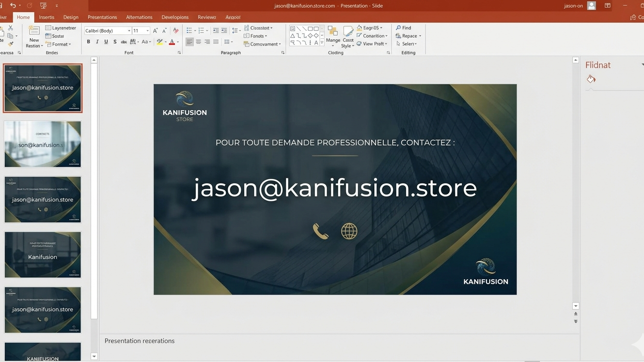The height and width of the screenshot is (362, 644).
Task: Decrease the font size with the smaller A
Action: (164, 30)
